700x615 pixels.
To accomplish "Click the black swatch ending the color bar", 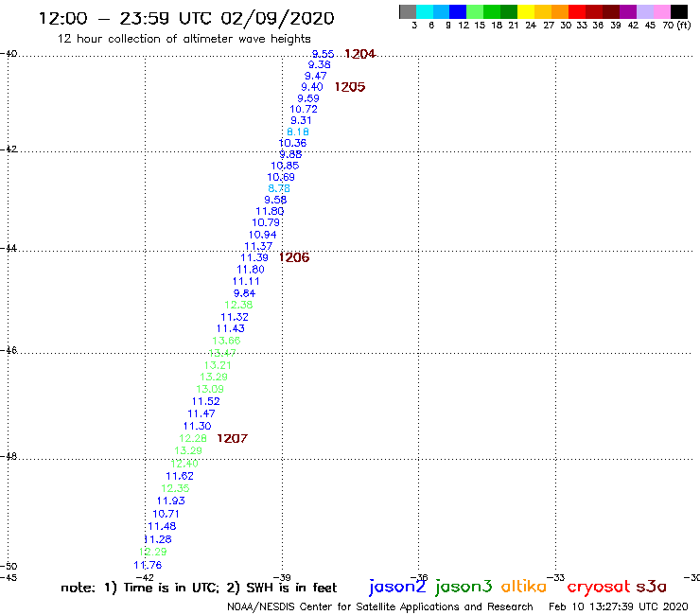I will tap(679, 11).
